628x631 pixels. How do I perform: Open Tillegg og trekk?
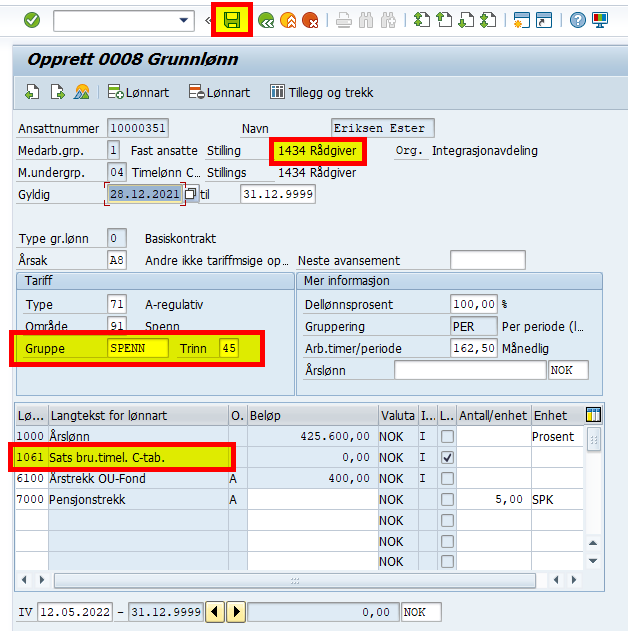click(x=321, y=92)
